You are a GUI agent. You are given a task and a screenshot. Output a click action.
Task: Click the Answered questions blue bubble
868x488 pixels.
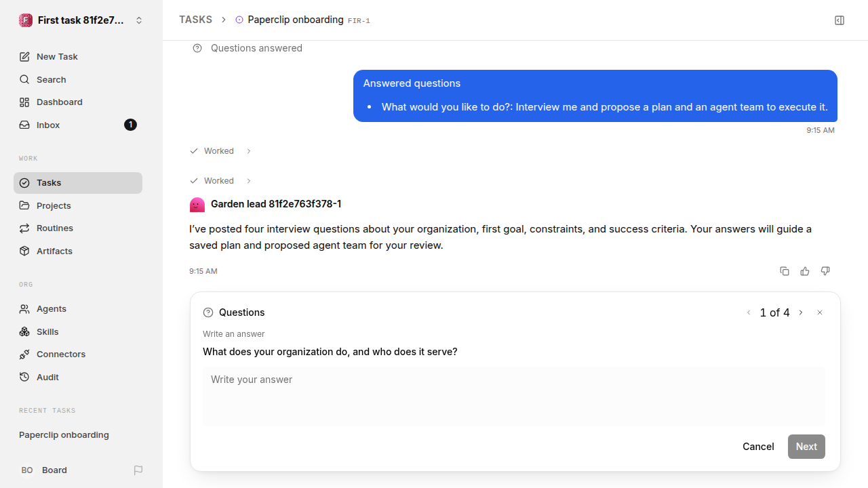click(x=595, y=96)
